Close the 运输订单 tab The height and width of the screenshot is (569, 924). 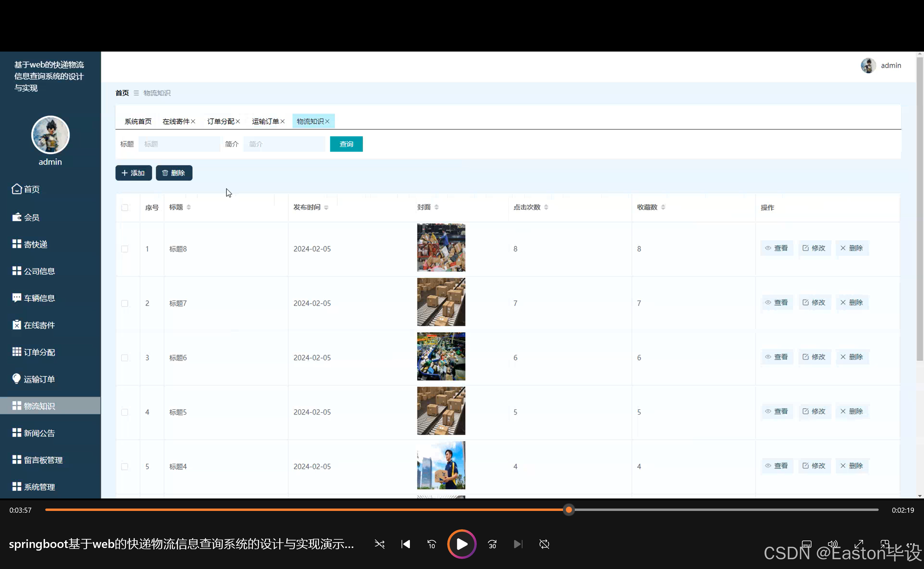283,121
